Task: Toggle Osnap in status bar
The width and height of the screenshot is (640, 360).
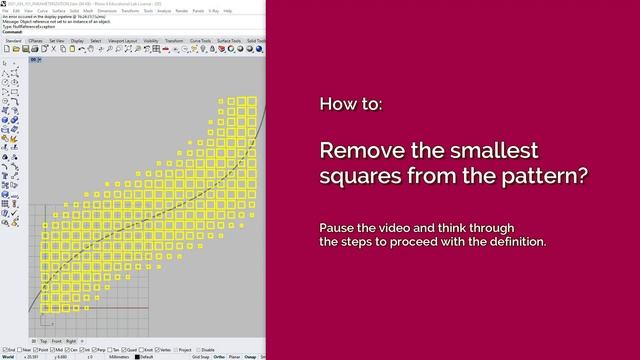Action: point(250,357)
